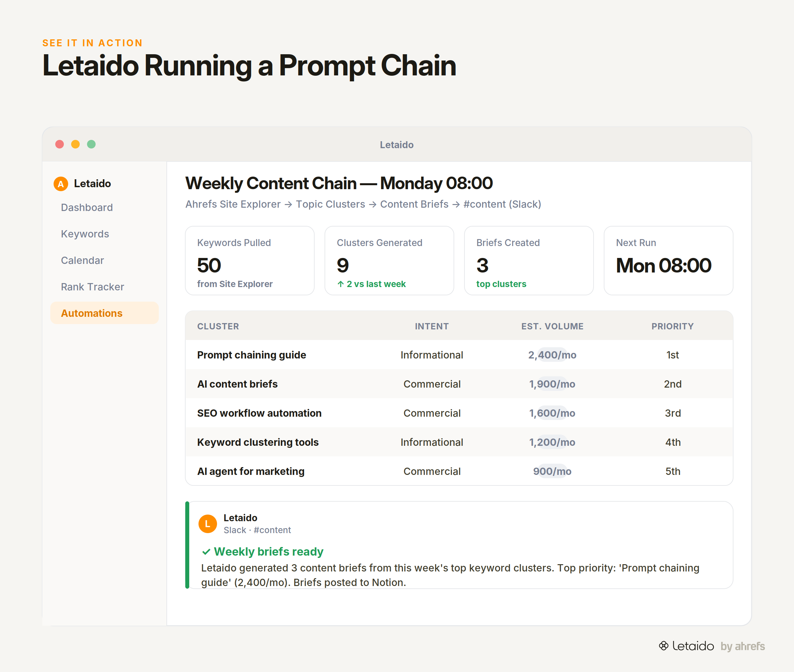Select the 'AI content briefs' cluster cell
794x672 pixels.
[237, 384]
